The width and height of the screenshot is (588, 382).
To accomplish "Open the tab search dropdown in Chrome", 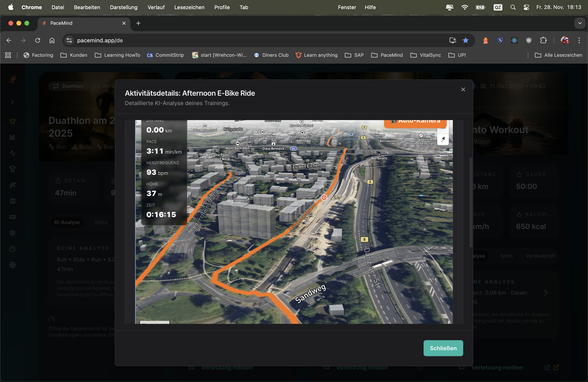I will (580, 23).
